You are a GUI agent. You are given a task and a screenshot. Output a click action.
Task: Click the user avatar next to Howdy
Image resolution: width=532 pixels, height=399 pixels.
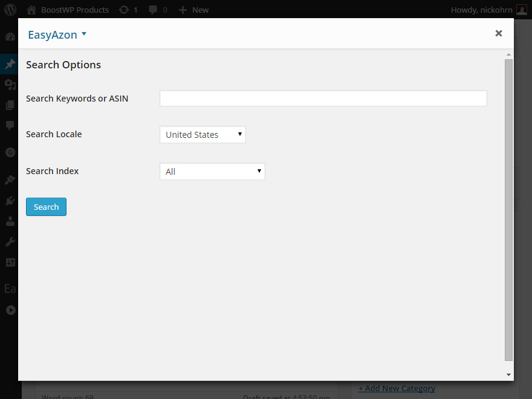[522, 10]
